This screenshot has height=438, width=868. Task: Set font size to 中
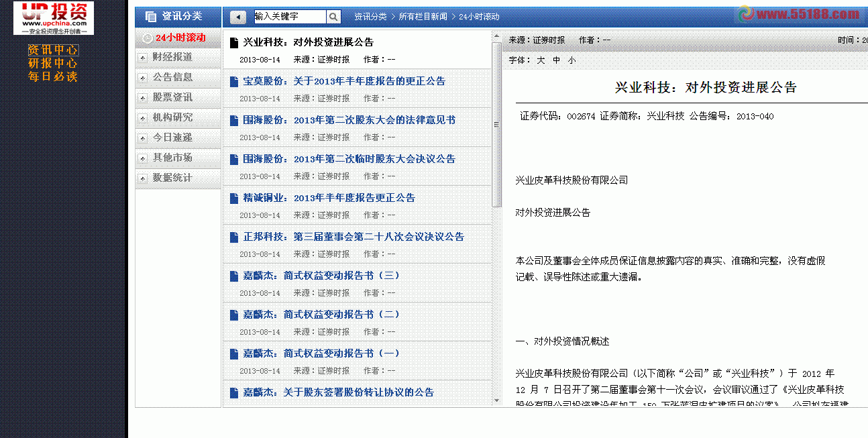tap(556, 60)
